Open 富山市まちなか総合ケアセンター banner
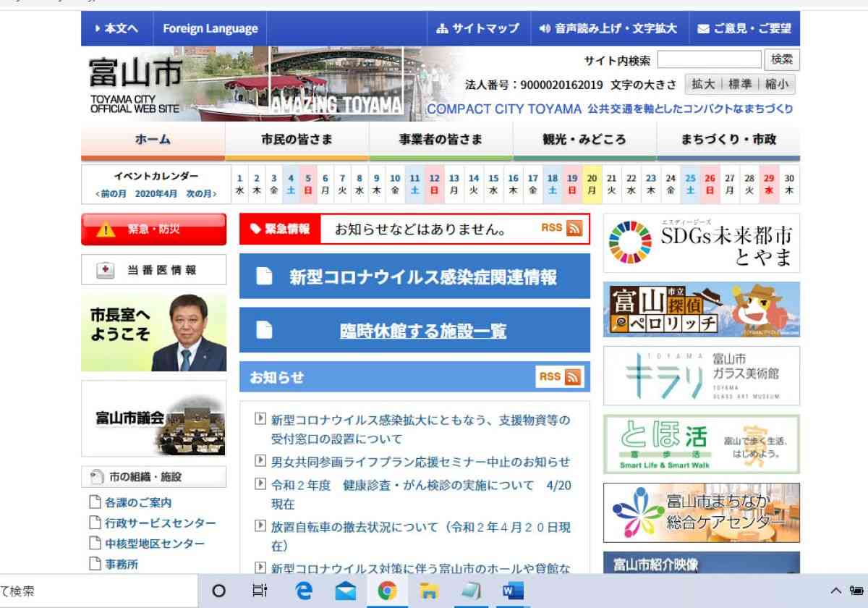The width and height of the screenshot is (868, 608). [x=702, y=512]
